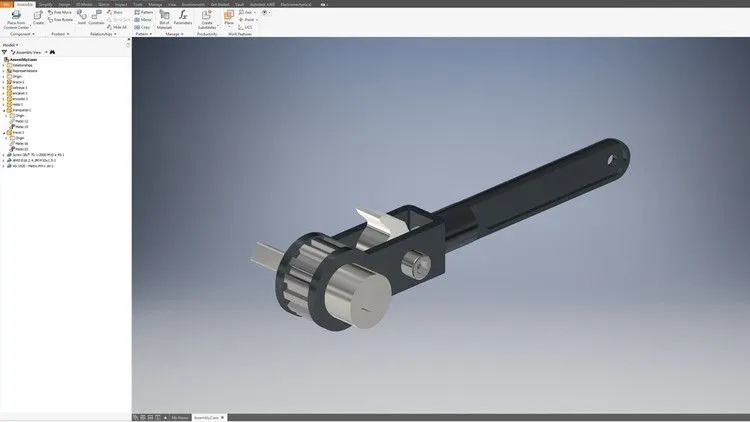The height and width of the screenshot is (422, 750).
Task: Click the Show relationships icon
Action: (115, 12)
